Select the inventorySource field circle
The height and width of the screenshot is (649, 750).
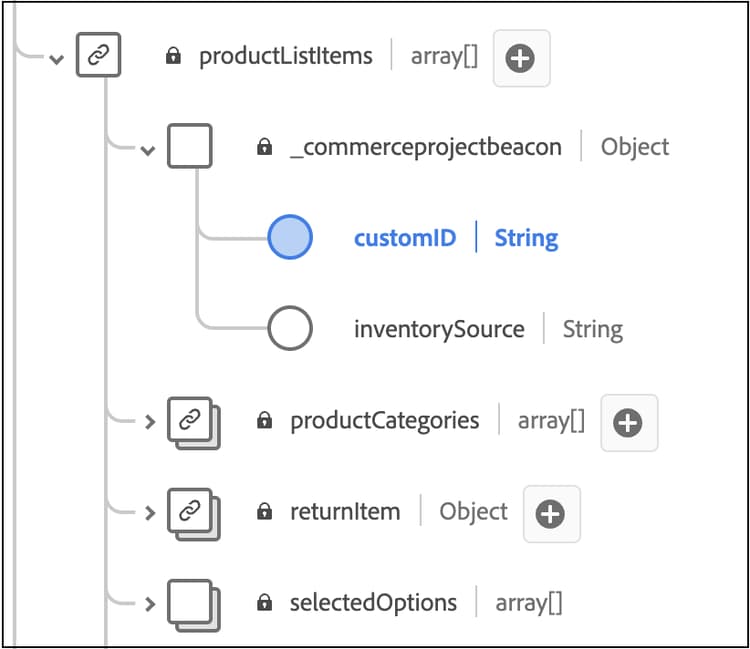click(x=290, y=329)
